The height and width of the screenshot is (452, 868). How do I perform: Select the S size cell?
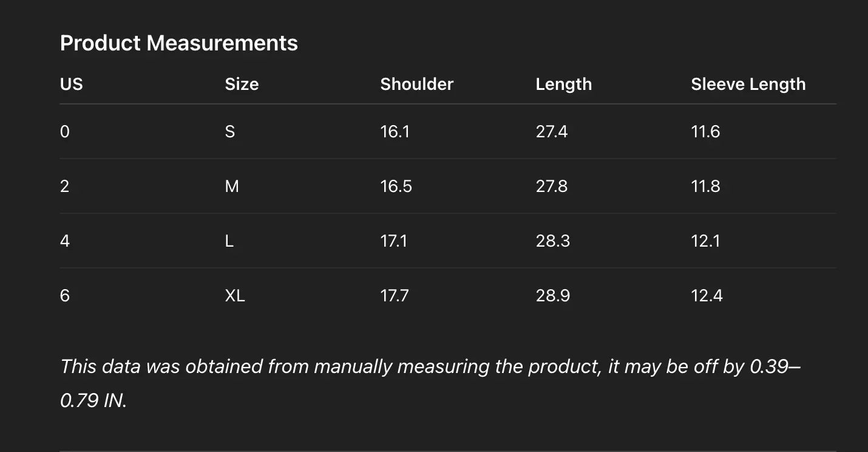[230, 131]
